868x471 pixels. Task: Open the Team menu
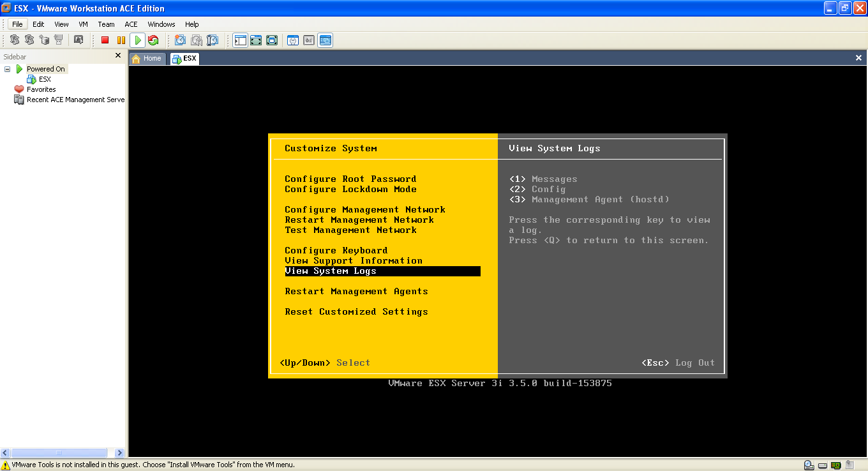(x=107, y=24)
